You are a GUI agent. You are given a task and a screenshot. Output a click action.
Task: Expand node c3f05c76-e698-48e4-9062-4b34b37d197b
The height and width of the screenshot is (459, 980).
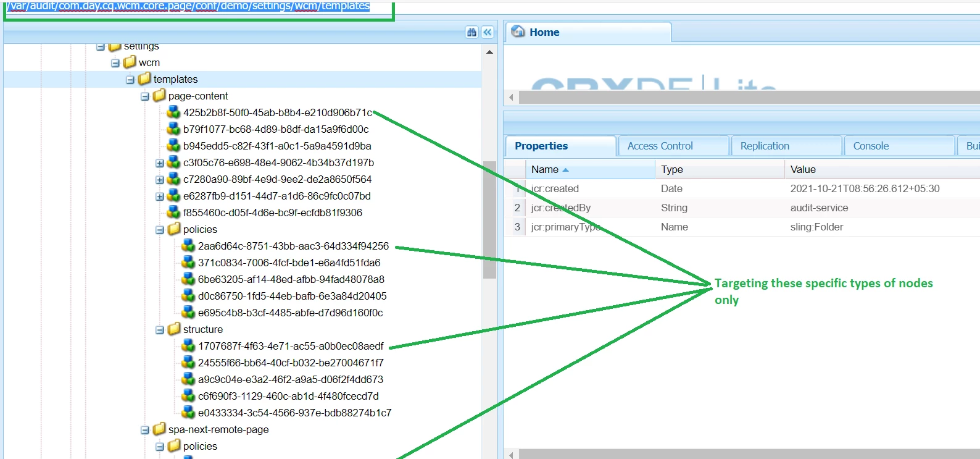pos(160,163)
